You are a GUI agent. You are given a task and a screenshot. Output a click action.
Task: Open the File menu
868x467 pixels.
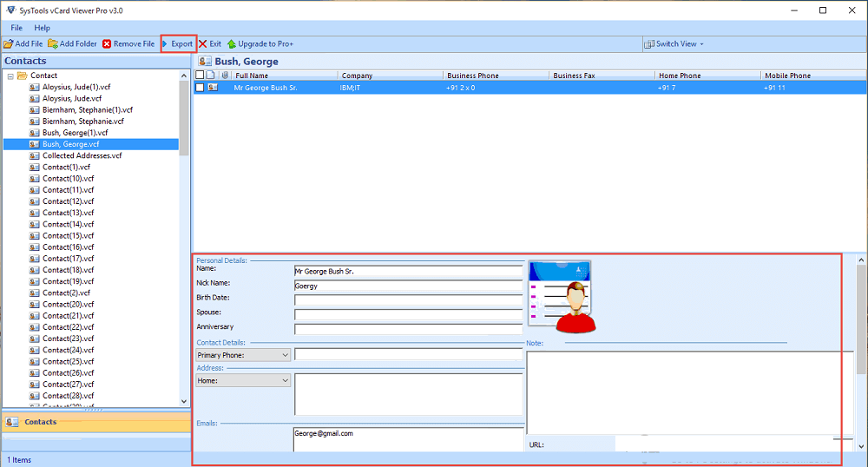(16, 28)
